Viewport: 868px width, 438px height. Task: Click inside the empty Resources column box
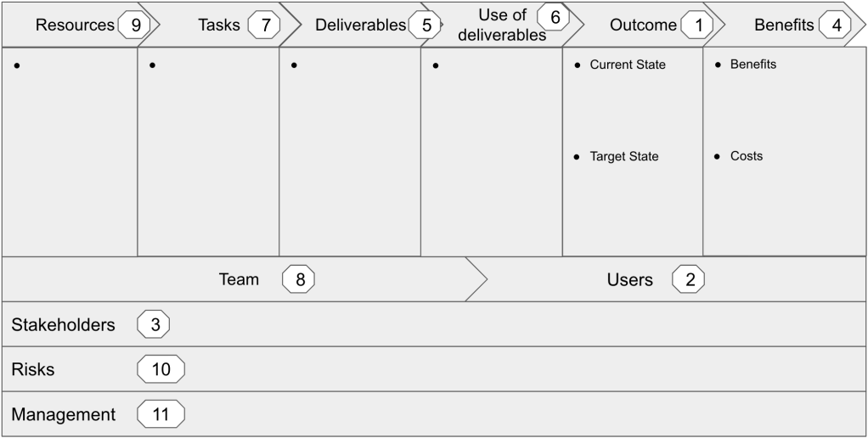pyautogui.click(x=70, y=161)
